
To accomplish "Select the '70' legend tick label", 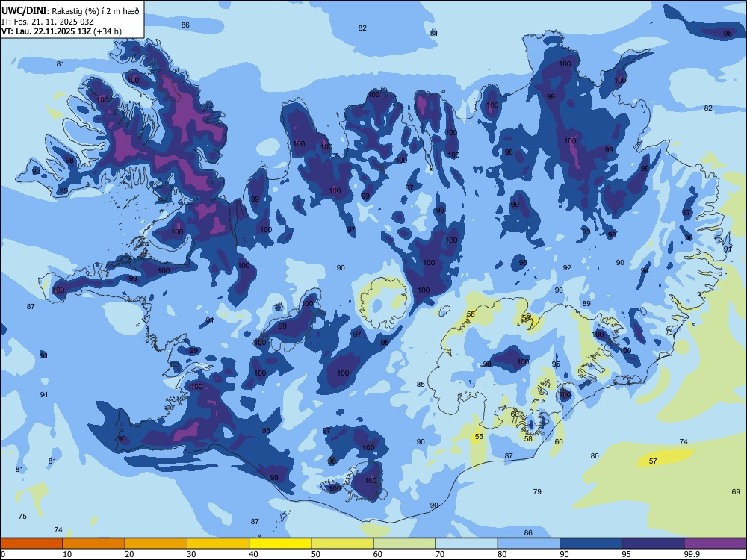I will pos(440,554).
